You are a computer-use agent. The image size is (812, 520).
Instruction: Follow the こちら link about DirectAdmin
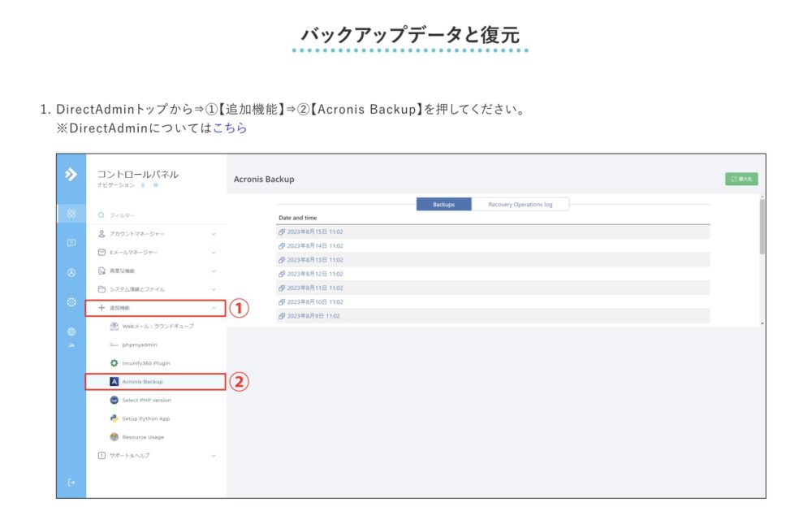point(230,128)
